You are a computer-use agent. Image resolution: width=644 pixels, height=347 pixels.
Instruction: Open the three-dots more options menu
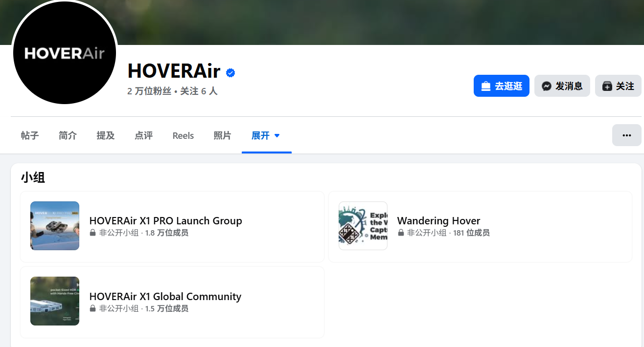tap(626, 135)
